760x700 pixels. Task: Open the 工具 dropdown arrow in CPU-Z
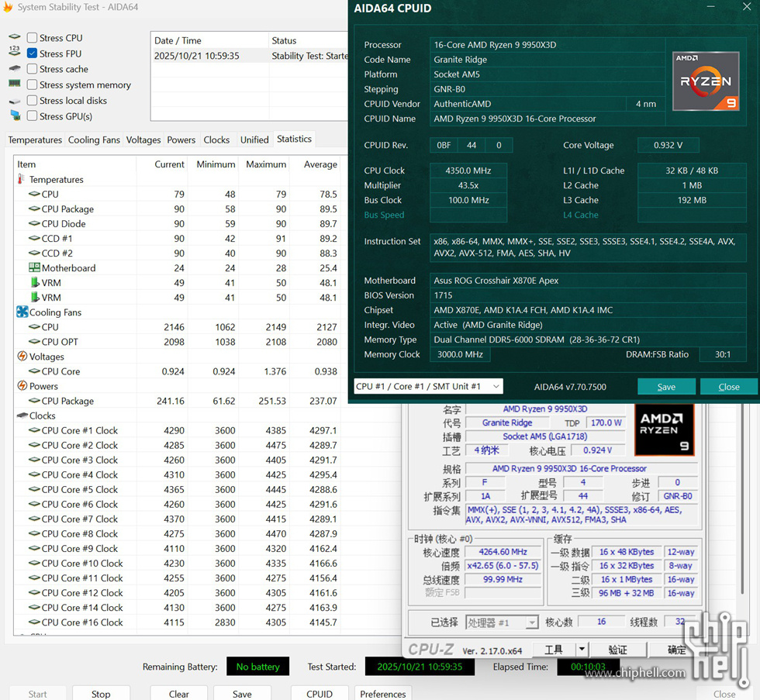pos(582,650)
